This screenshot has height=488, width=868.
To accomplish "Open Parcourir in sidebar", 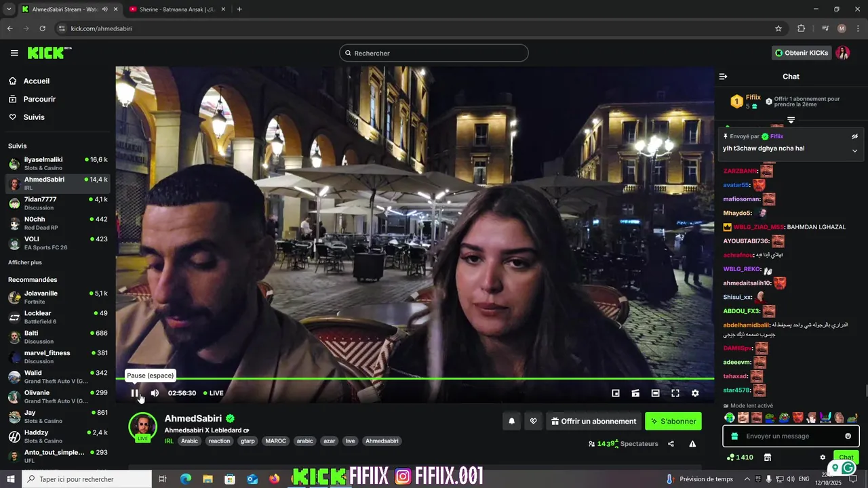I will pos(39,99).
